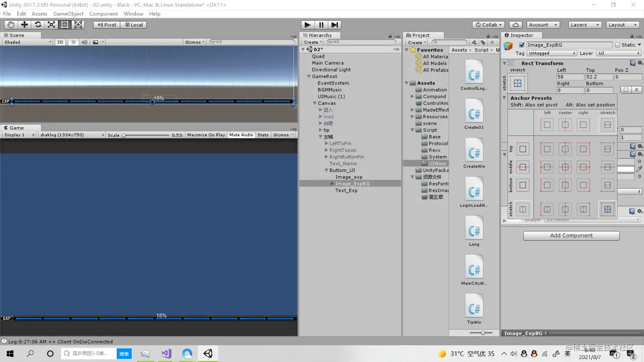Viewport: 644px width, 362px height.
Task: Open the cloud services button
Action: 515,25
